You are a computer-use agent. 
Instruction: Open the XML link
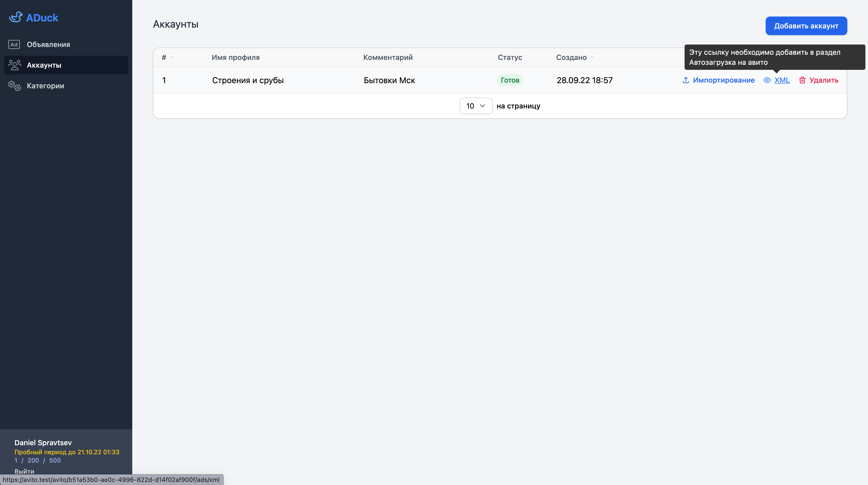[x=782, y=80]
